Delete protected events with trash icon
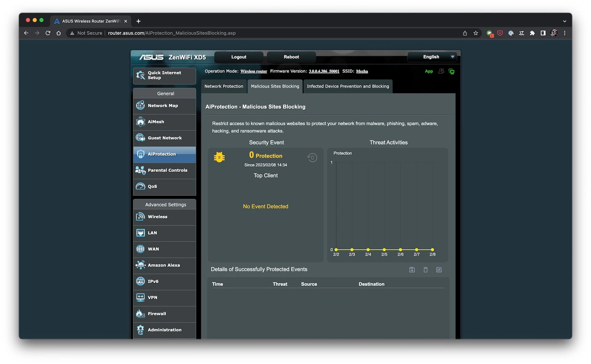Viewport: 591px width, 364px height. coord(425,270)
